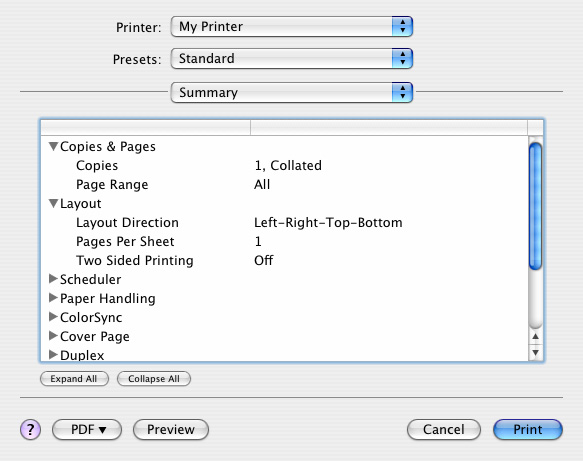Open the PDF menu button
Image resolution: width=583 pixels, height=461 pixels.
click(87, 429)
